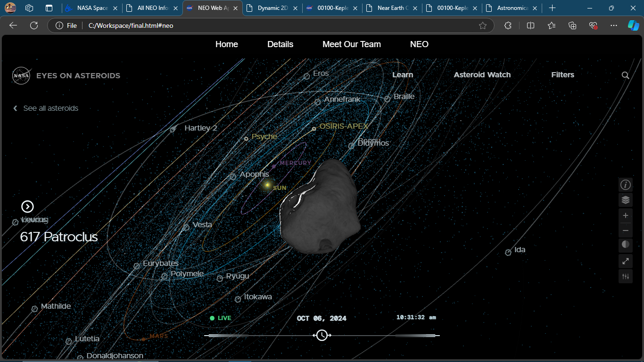This screenshot has width=644, height=362.
Task: Click the 3D Patroclus asteroid model
Action: 321,206
